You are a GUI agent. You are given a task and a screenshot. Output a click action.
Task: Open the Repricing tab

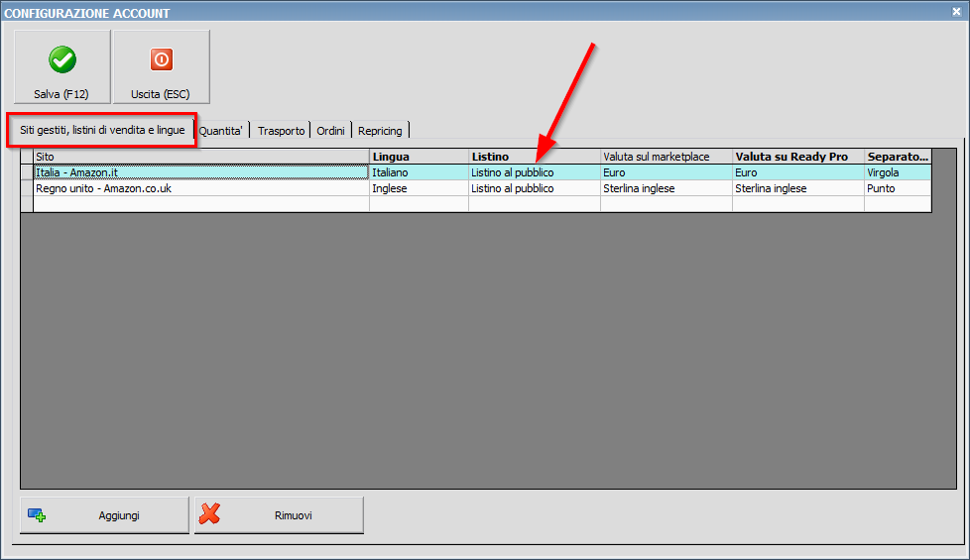[x=380, y=131]
